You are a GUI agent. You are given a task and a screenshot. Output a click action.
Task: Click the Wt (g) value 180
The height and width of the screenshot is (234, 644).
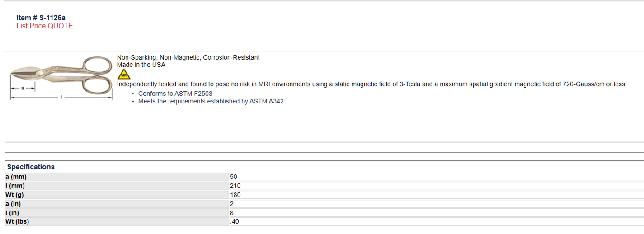(x=235, y=195)
